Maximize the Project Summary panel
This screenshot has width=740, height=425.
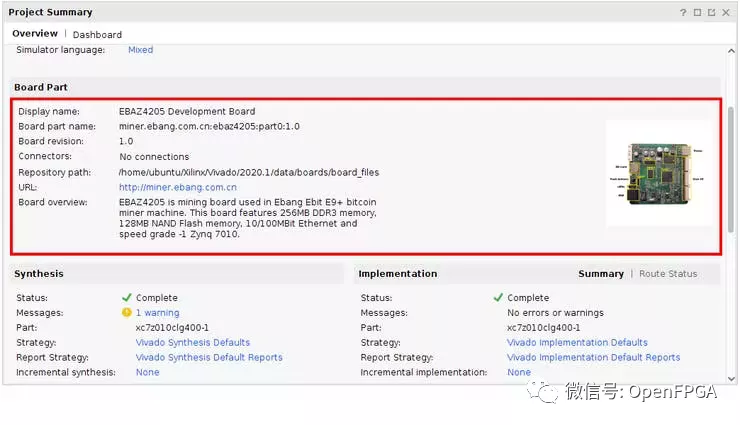tap(697, 12)
